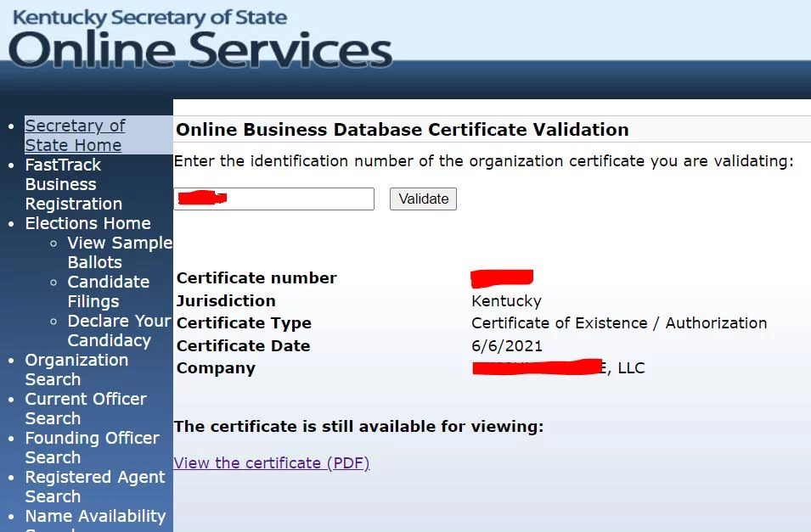811x532 pixels.
Task: Open Founding Officer Search page
Action: [x=92, y=447]
